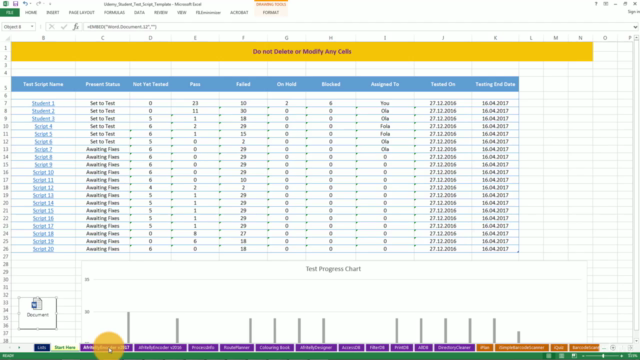This screenshot has width=640, height=360.
Task: Open the Script 7 hyperlink
Action: pos(43,149)
